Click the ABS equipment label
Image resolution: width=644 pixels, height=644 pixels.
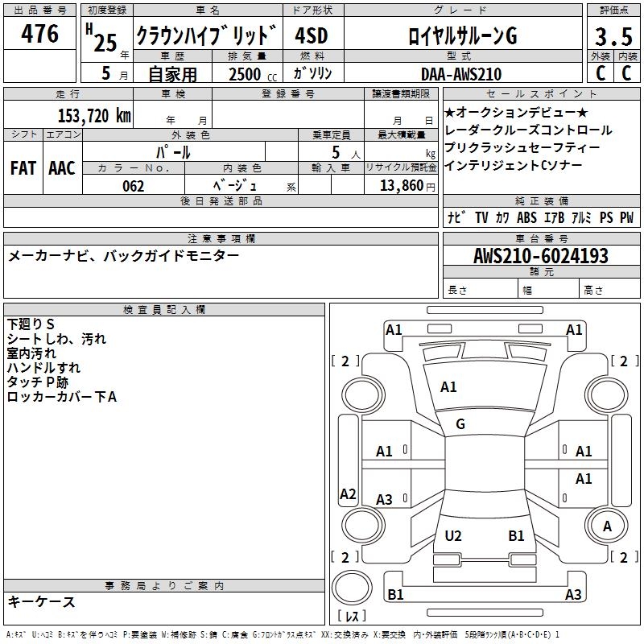pos(527,217)
